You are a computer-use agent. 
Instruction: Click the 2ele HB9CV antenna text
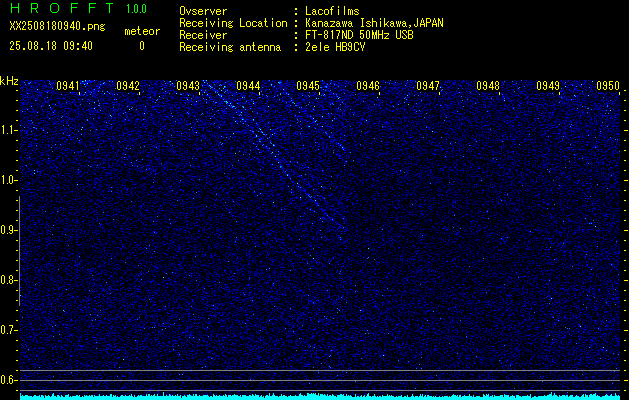pos(335,47)
